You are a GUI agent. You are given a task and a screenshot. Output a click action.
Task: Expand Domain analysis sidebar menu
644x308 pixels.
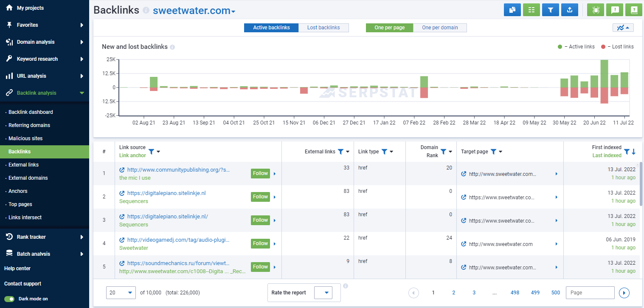[45, 42]
